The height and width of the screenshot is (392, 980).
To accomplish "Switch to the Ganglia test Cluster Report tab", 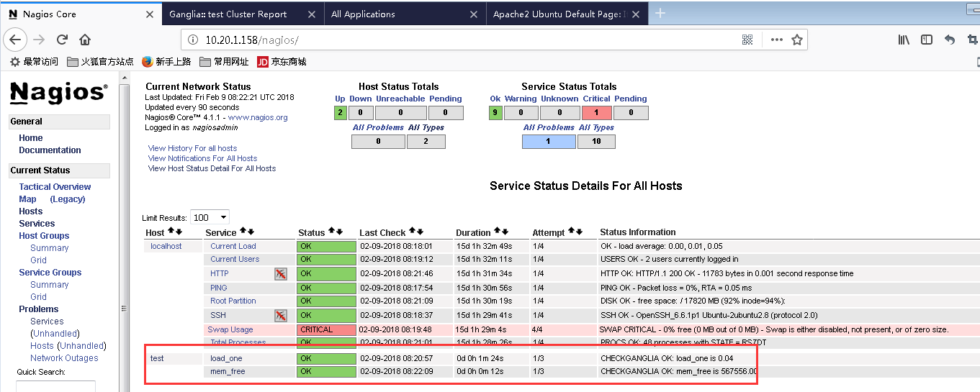I will [x=228, y=14].
